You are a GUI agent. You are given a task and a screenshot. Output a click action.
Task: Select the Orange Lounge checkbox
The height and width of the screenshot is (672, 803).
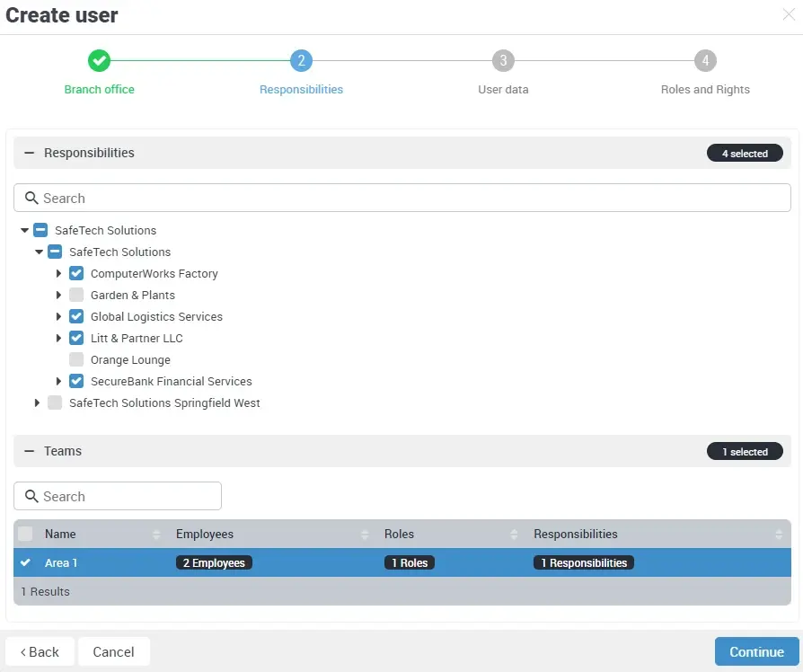click(x=76, y=359)
